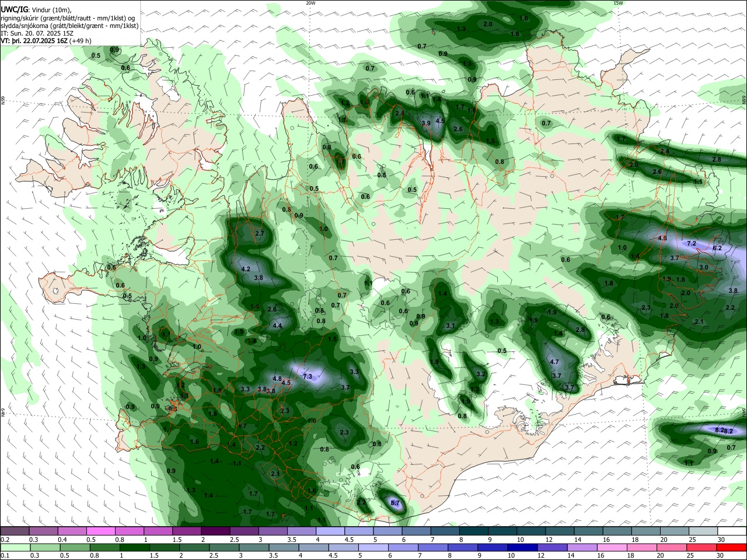The height and width of the screenshot is (560, 747).
Task: Click the 7.3 precipitation value on the map
Action: pyautogui.click(x=308, y=376)
